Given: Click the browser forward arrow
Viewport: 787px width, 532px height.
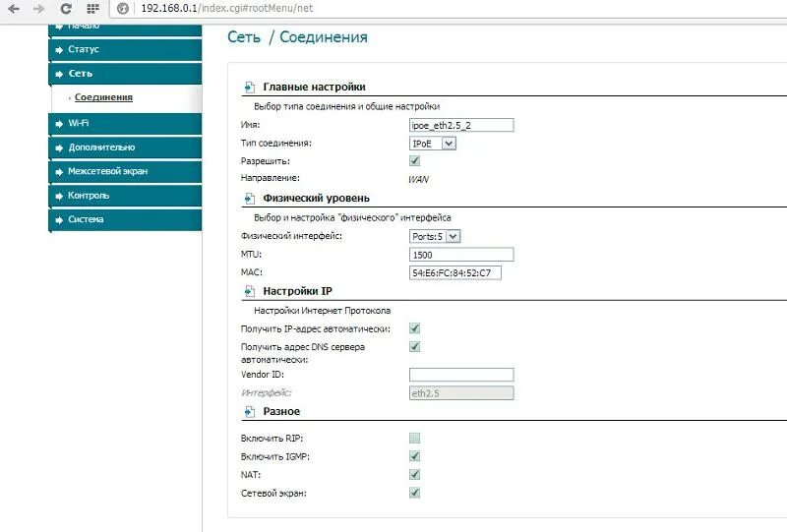Looking at the screenshot, I should click(38, 9).
